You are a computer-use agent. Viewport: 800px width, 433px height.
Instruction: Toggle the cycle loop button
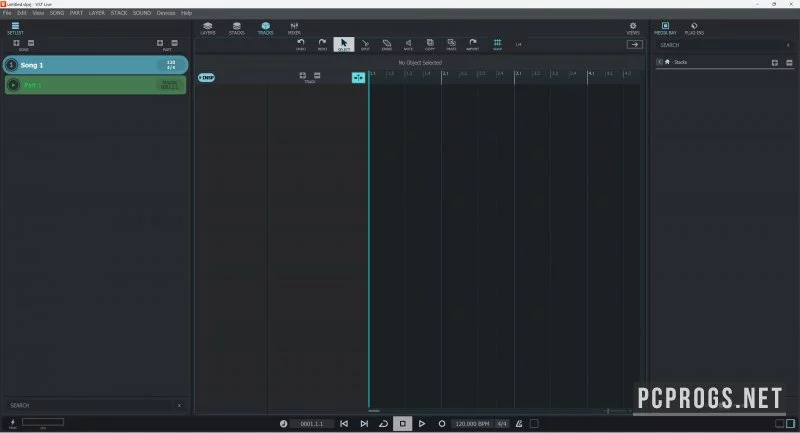(x=383, y=424)
